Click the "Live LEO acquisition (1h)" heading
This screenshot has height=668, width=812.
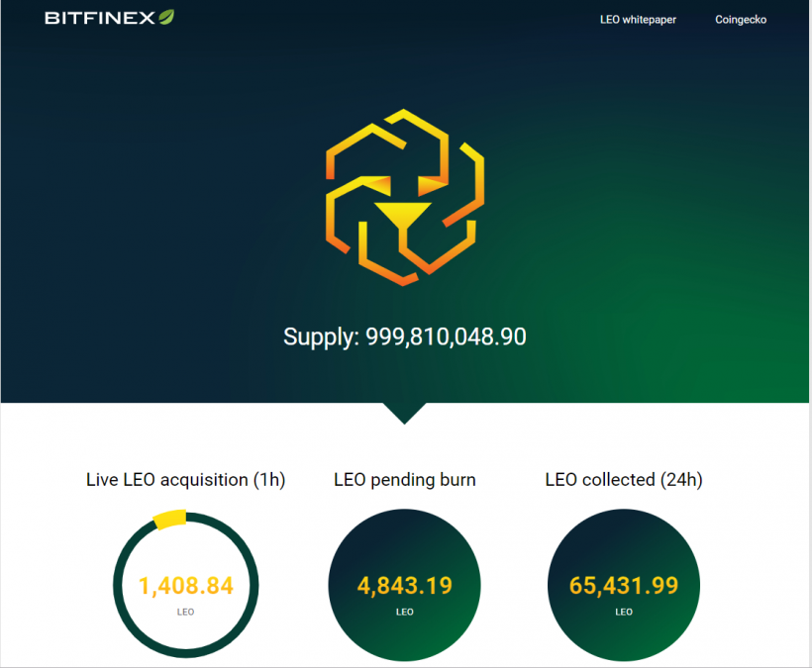[x=186, y=480]
